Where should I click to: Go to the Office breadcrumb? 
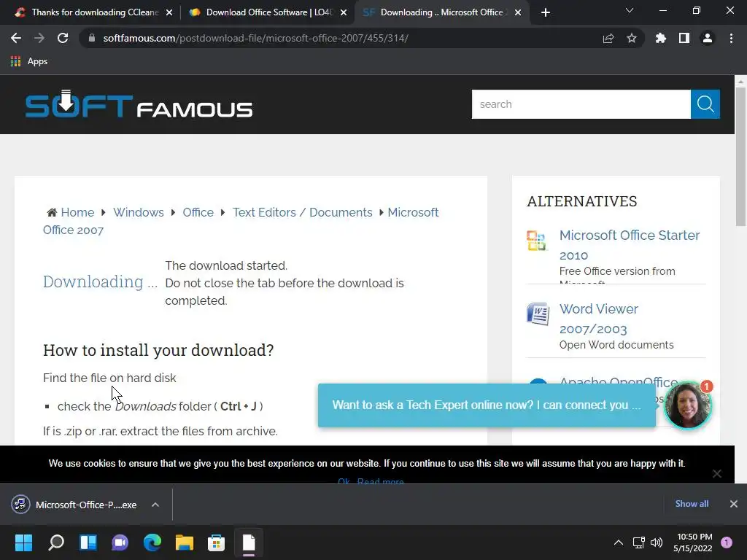pos(198,212)
